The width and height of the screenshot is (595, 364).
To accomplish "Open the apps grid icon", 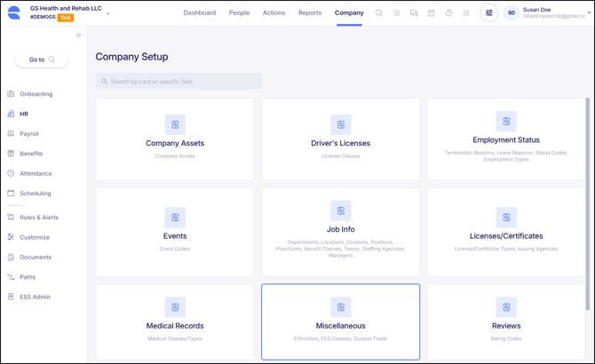I will click(466, 13).
